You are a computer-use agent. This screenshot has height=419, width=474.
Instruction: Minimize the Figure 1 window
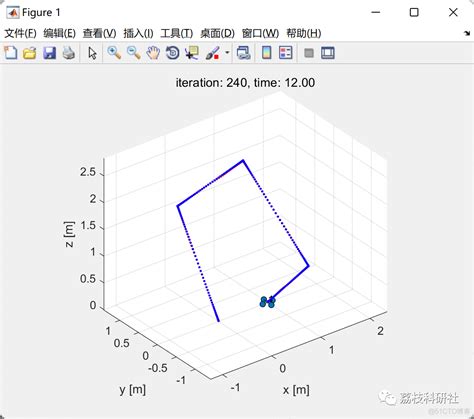pyautogui.click(x=376, y=13)
